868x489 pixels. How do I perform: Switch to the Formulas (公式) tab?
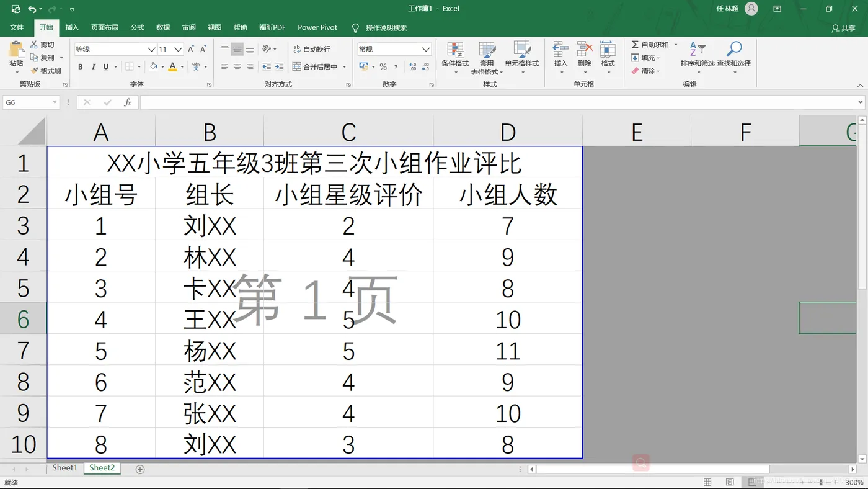coord(138,27)
